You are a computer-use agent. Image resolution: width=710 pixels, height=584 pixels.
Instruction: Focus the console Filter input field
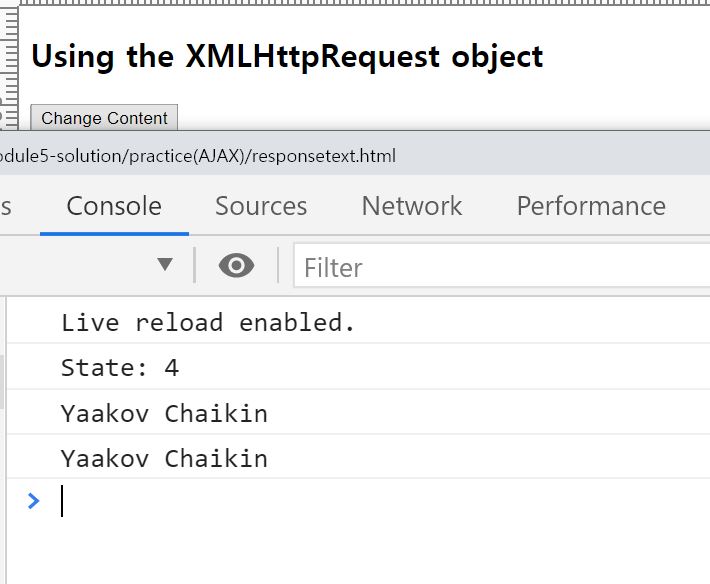pos(500,267)
